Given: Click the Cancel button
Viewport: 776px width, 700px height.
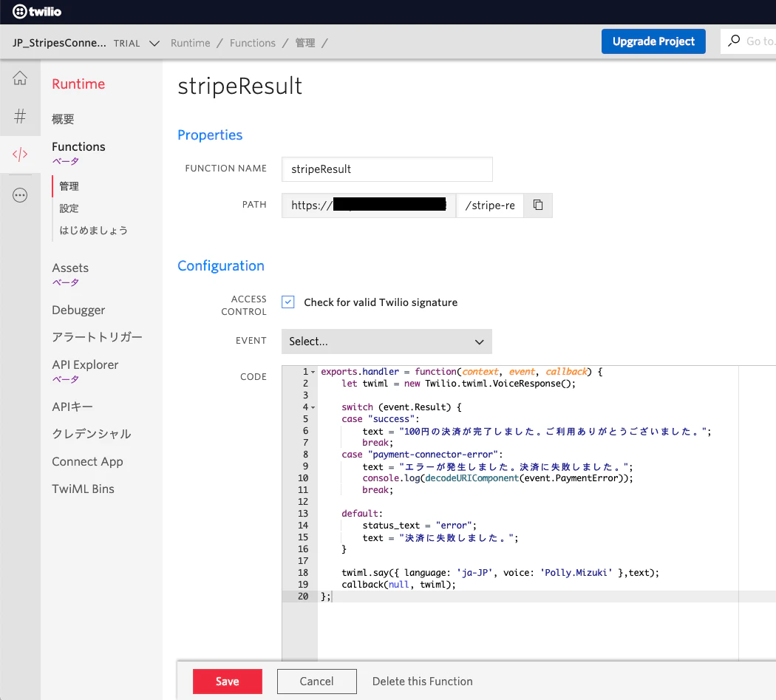Looking at the screenshot, I should [x=317, y=682].
